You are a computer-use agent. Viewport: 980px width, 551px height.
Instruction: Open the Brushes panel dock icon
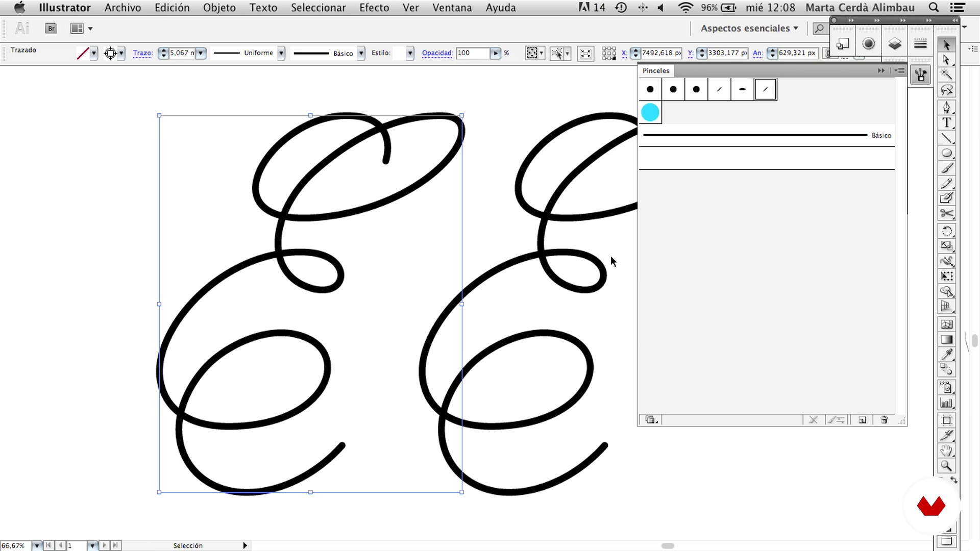(921, 76)
